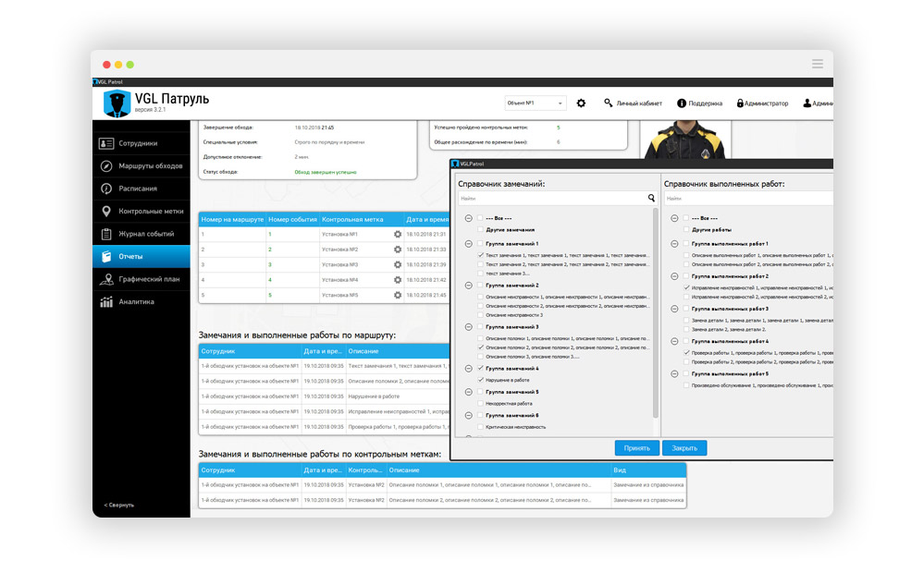
Task: Toggle the Другие замечания checkbox
Action: click(480, 230)
